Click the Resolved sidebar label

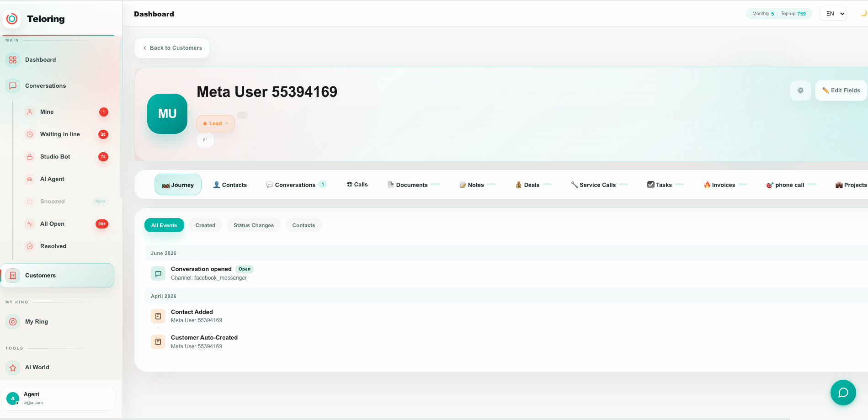[53, 246]
